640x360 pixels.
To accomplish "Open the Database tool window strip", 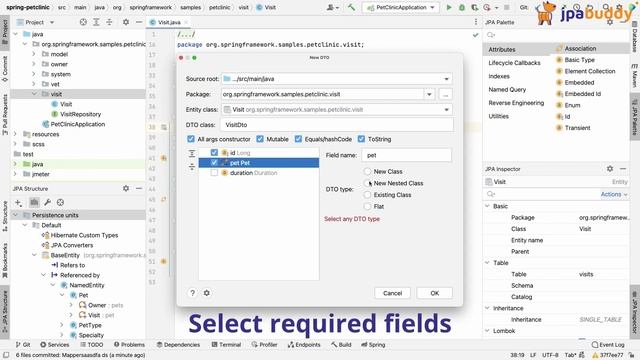I will click(x=635, y=38).
